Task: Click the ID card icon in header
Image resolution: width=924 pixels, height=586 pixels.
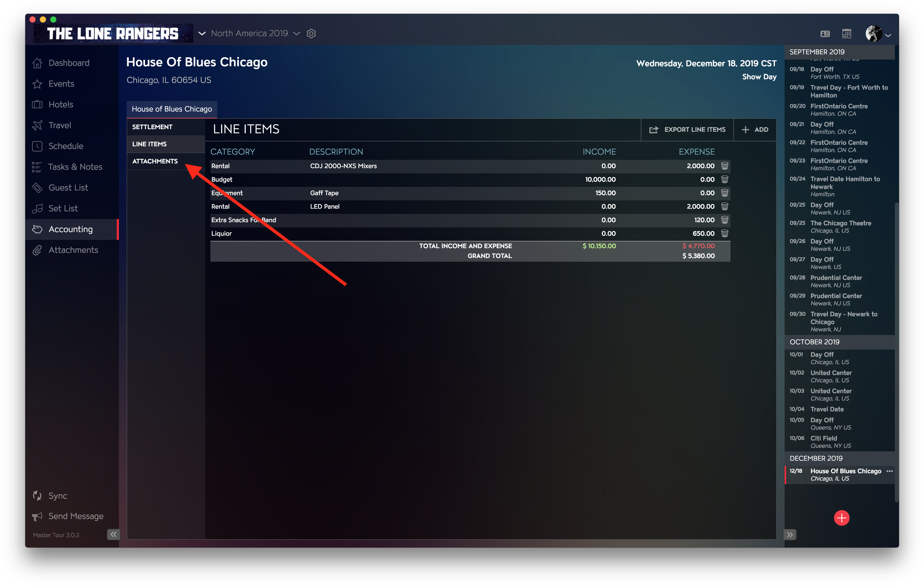Action: pos(825,34)
